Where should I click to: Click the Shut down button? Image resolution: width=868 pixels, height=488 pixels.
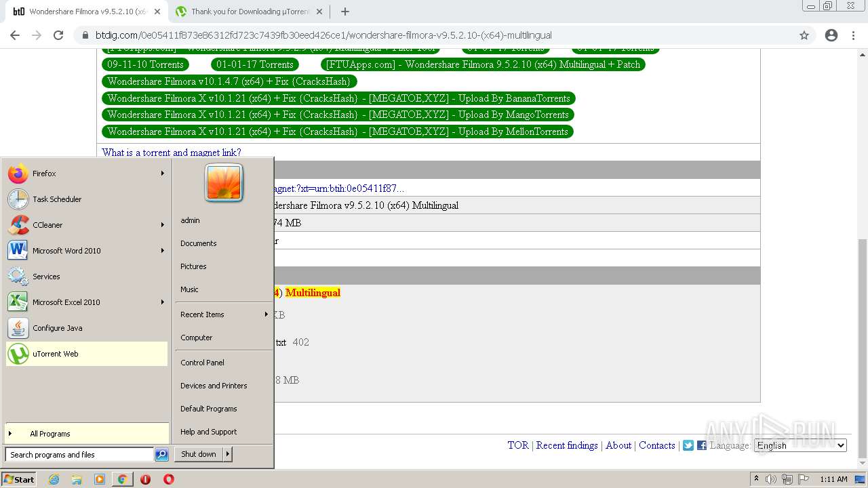pyautogui.click(x=199, y=454)
